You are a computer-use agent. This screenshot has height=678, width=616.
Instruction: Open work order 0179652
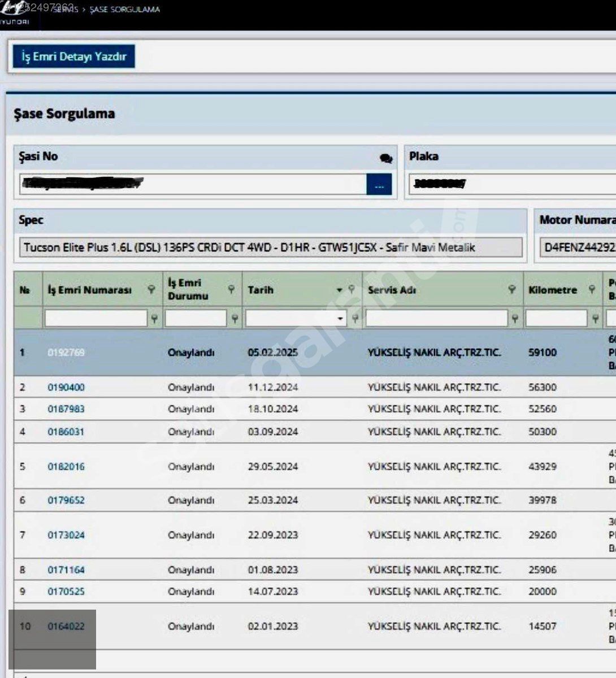pos(66,500)
